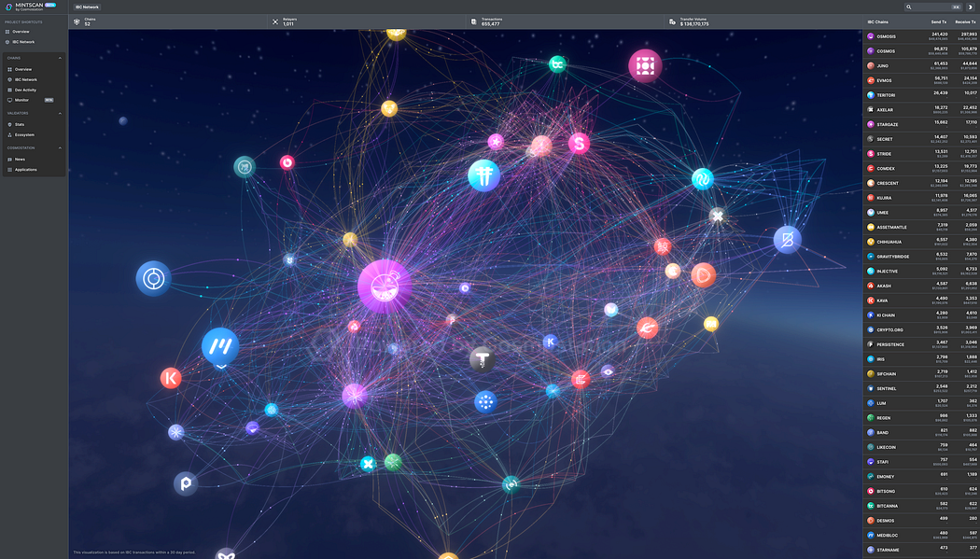This screenshot has height=559, width=980.
Task: Switch language using the KR toggle
Action: [956, 7]
